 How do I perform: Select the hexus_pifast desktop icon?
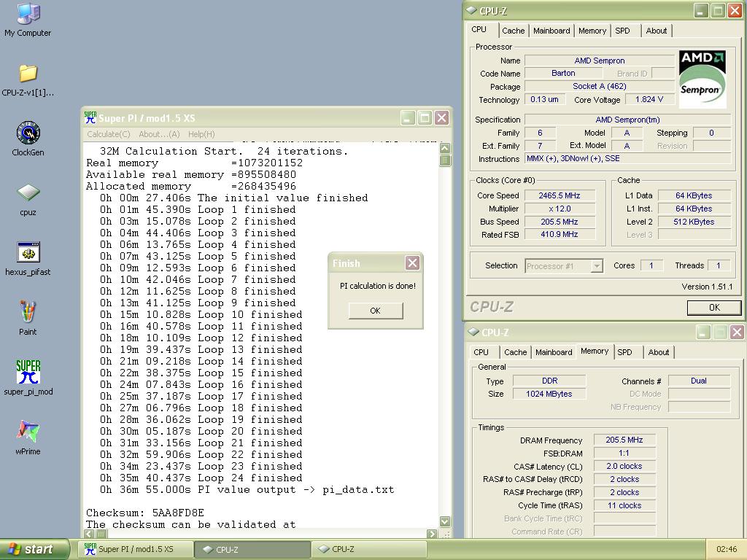pyautogui.click(x=28, y=259)
